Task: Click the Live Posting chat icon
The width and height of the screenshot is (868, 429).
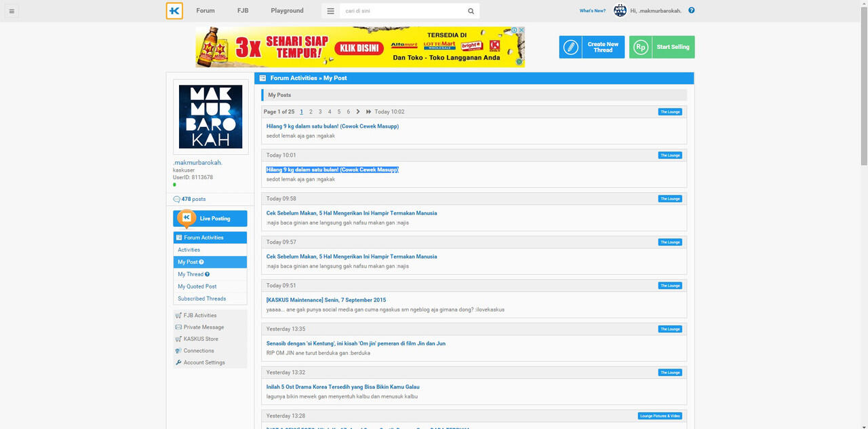Action: coord(186,218)
